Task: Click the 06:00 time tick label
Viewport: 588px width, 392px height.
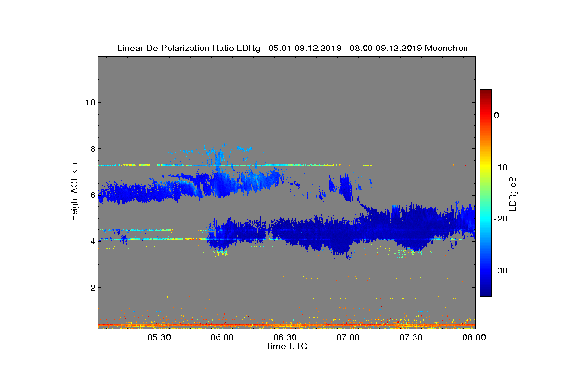Action: click(222, 337)
